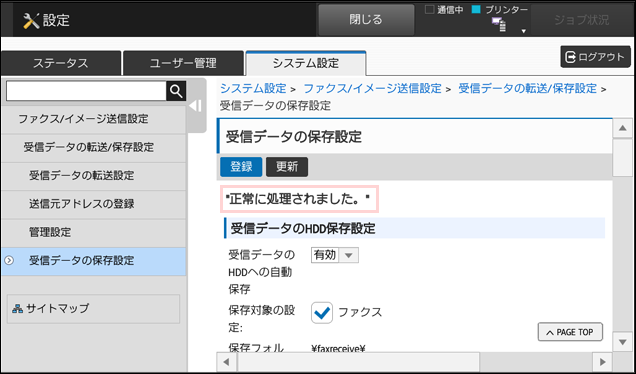This screenshot has width=636, height=374.
Task: Click the horizontal scrollbar thumb
Action: click(359, 361)
